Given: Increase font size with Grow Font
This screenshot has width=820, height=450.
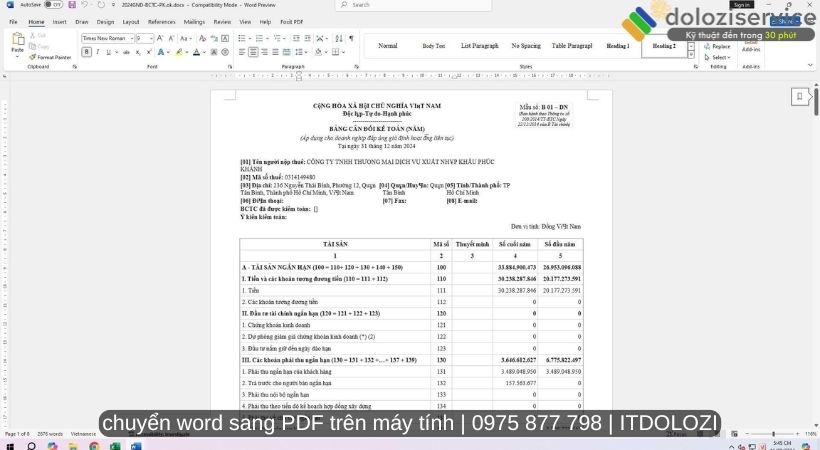Looking at the screenshot, I should (x=160, y=39).
